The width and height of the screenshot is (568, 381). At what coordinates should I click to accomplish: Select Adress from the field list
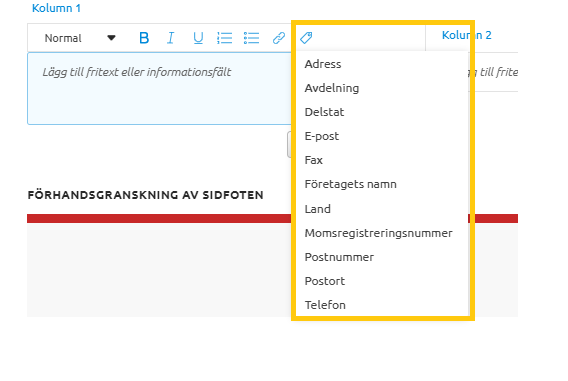tap(382, 64)
